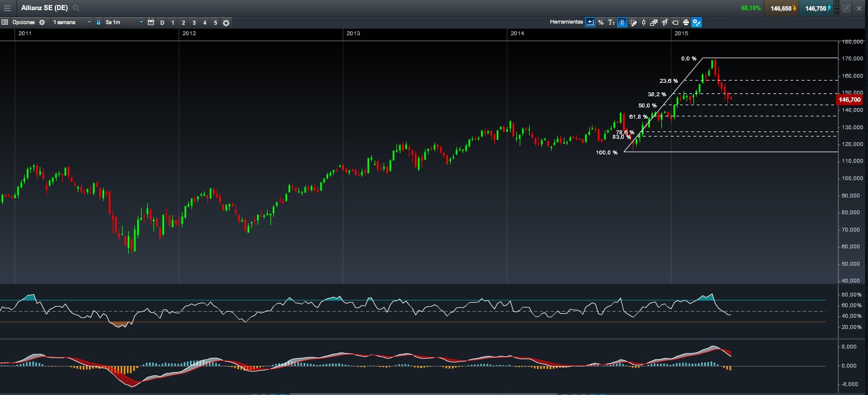Select the 'D' chart preset
The image size is (868, 395).
click(x=162, y=22)
